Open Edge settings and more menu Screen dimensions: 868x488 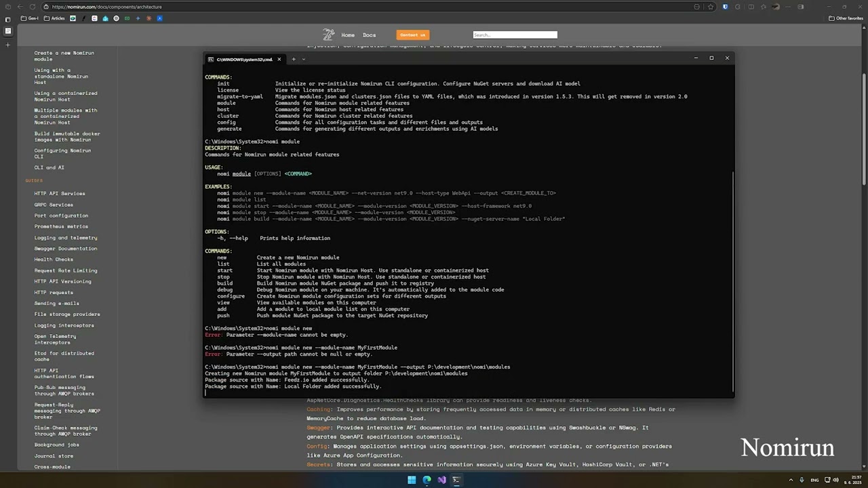click(x=789, y=7)
